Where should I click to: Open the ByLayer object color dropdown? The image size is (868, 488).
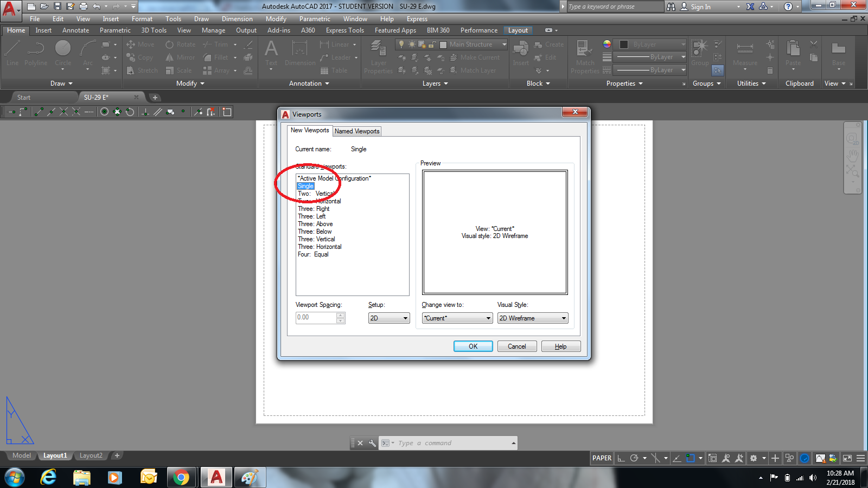click(x=650, y=44)
